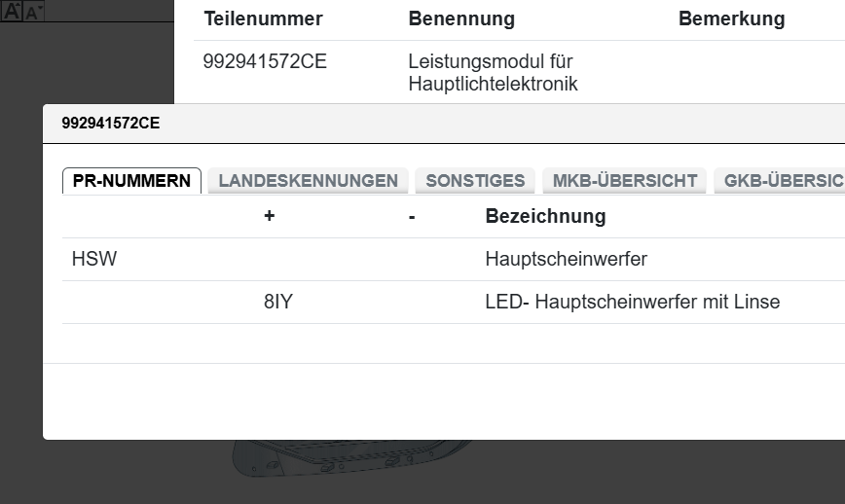Select the SONSTIGES tab
The width and height of the screenshot is (845, 504).
point(475,181)
